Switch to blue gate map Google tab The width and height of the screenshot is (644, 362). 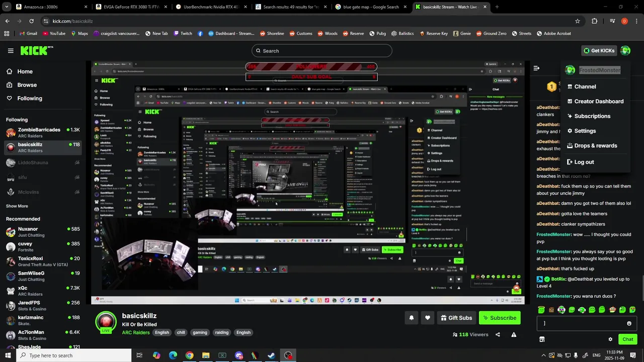click(x=371, y=7)
